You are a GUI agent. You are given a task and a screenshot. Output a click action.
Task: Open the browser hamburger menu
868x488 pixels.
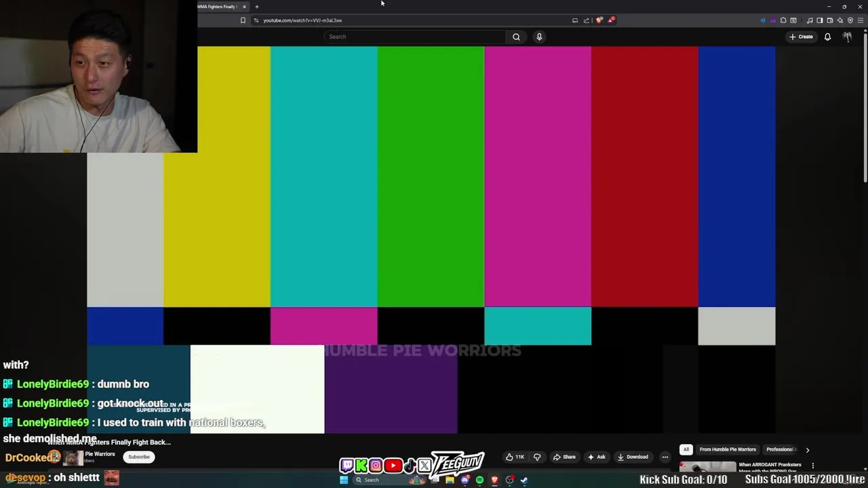click(861, 20)
